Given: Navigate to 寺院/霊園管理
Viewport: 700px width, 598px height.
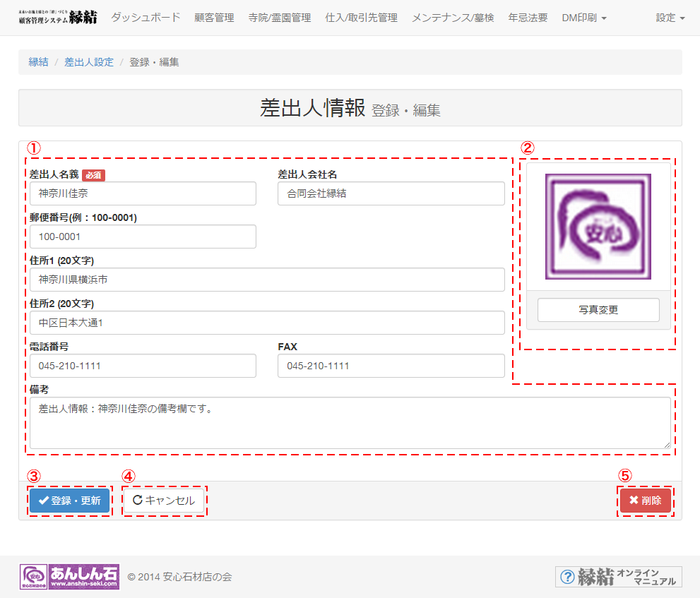Looking at the screenshot, I should coord(280,18).
